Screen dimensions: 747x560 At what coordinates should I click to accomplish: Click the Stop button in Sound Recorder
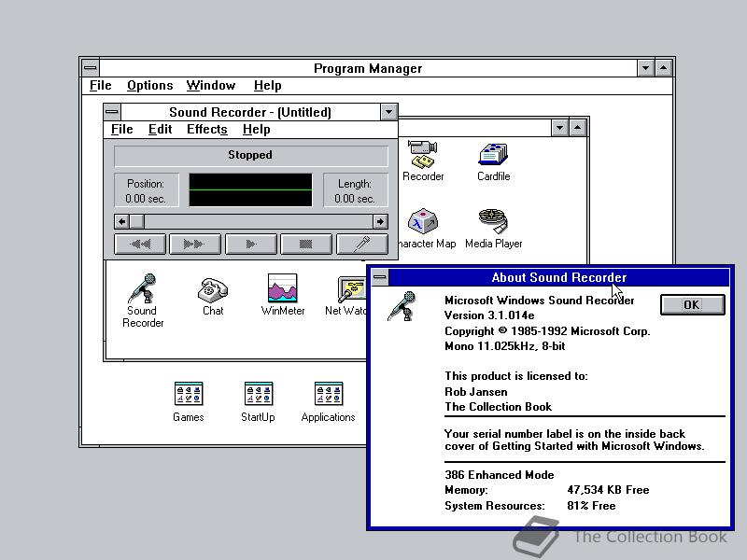(306, 245)
